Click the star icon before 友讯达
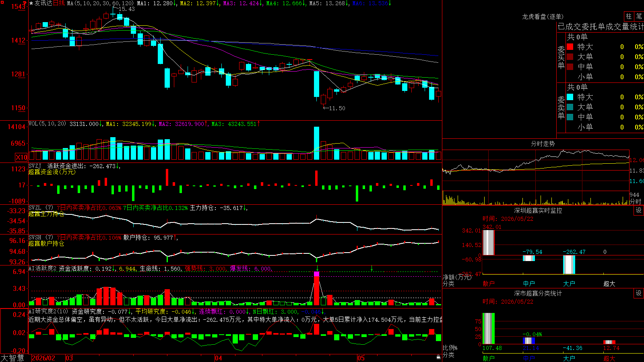644x362 pixels. (31, 3)
